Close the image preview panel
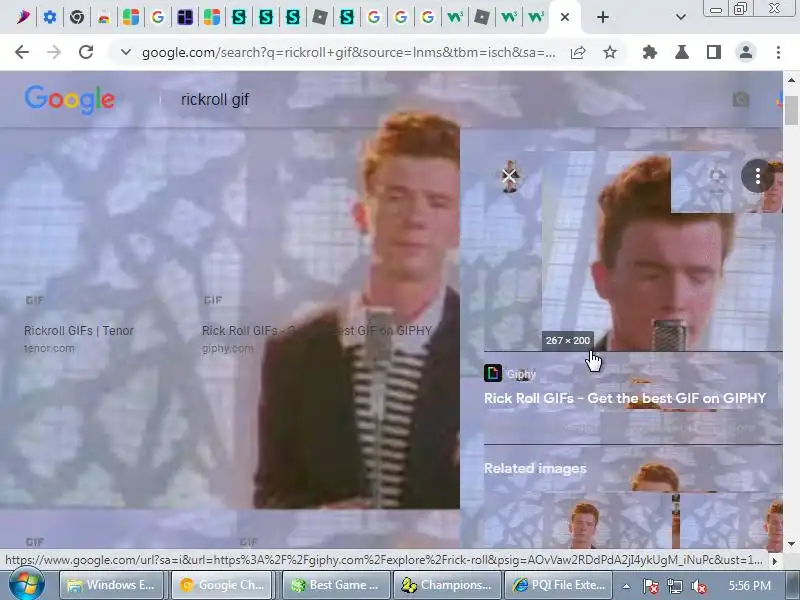 pos(509,176)
